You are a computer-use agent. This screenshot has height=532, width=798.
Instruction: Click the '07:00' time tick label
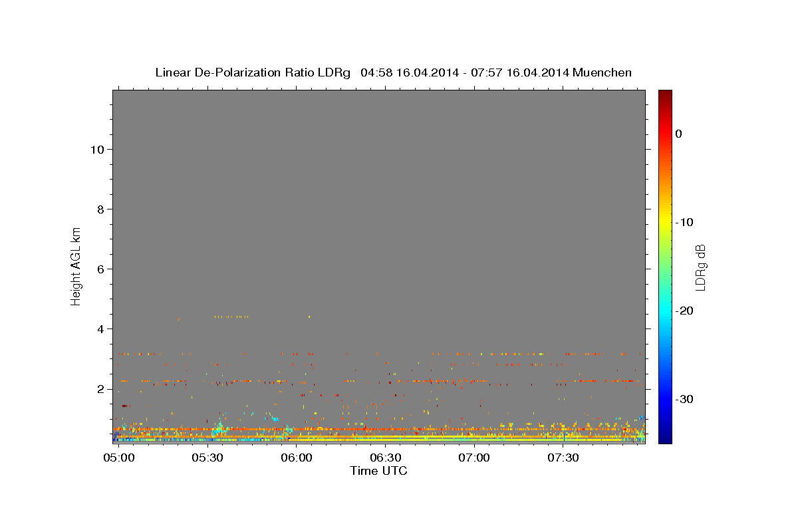(474, 458)
